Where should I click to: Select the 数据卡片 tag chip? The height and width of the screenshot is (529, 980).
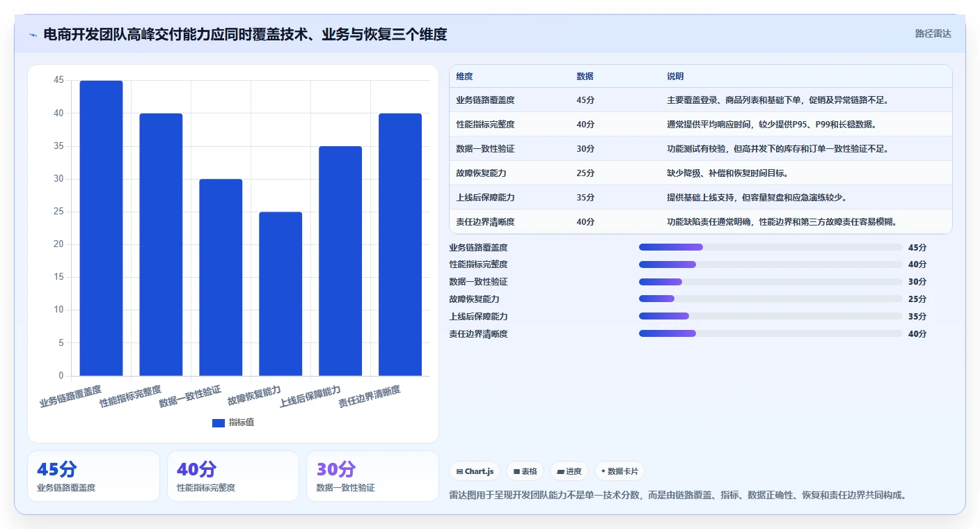[x=619, y=471]
